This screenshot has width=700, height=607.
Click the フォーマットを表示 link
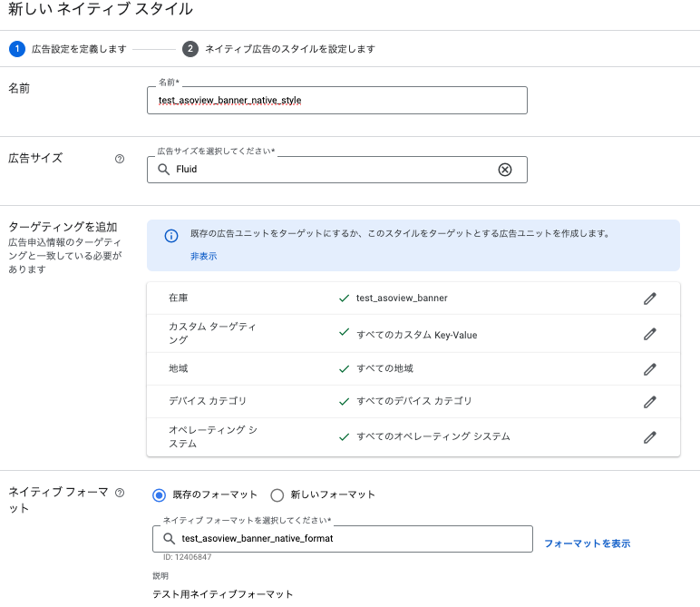(x=587, y=543)
